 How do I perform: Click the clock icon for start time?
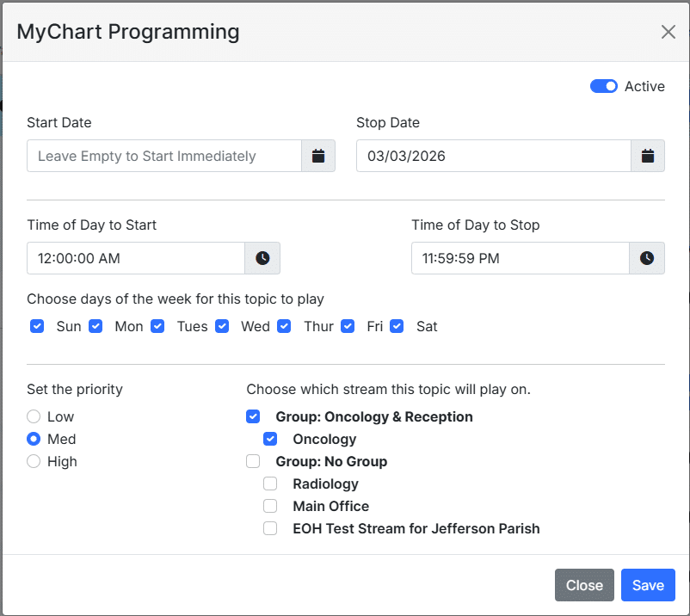tap(262, 258)
